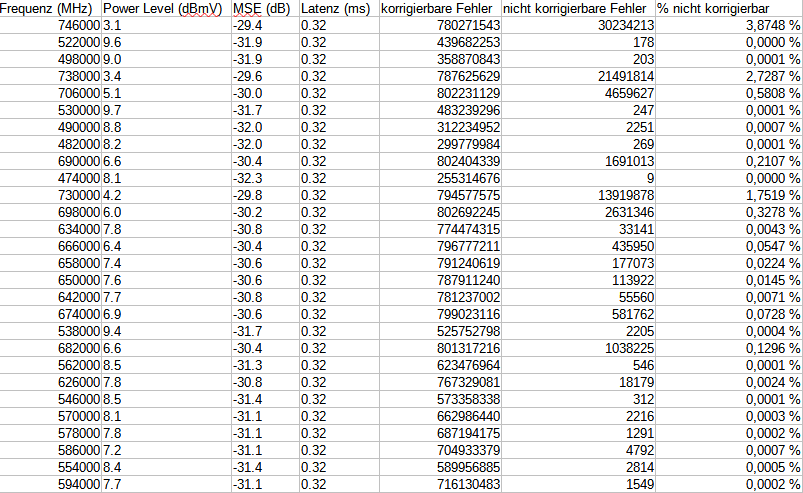Select uncorrectable errors value 33141

[x=579, y=229]
